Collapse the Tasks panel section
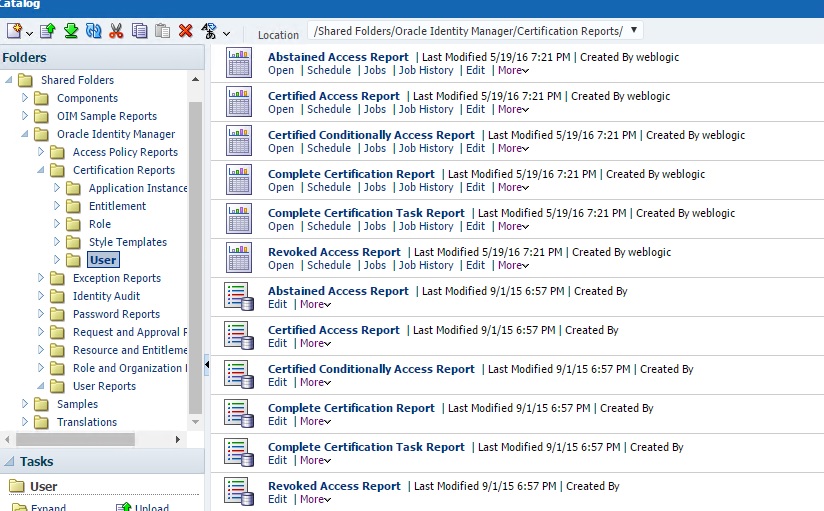 pos(9,461)
